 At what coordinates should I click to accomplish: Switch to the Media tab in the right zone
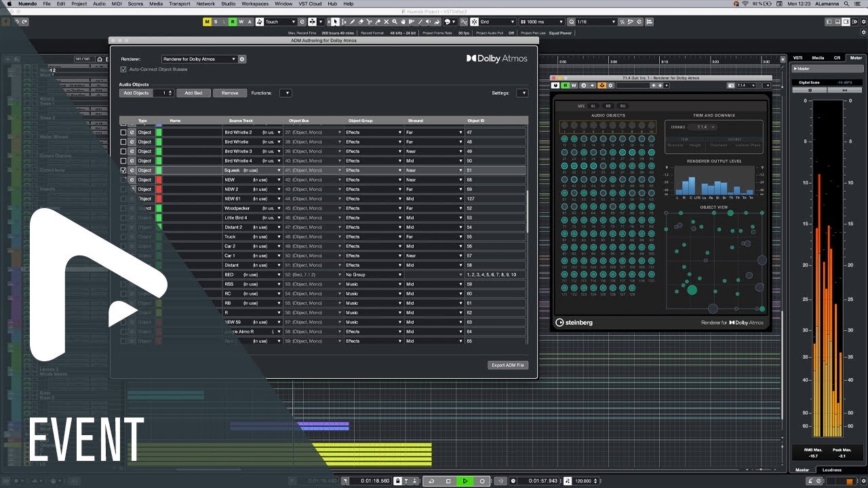(x=818, y=58)
